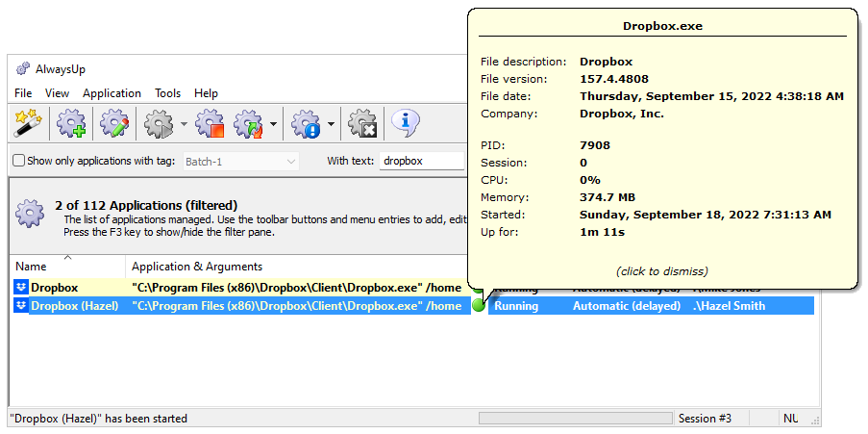Dismiss tooltip via click to dismiss text

tap(661, 271)
